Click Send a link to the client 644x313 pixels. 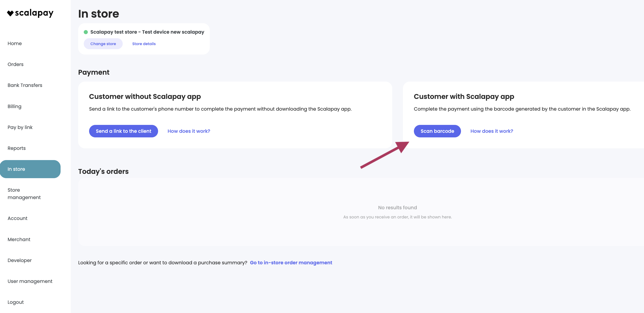123,131
